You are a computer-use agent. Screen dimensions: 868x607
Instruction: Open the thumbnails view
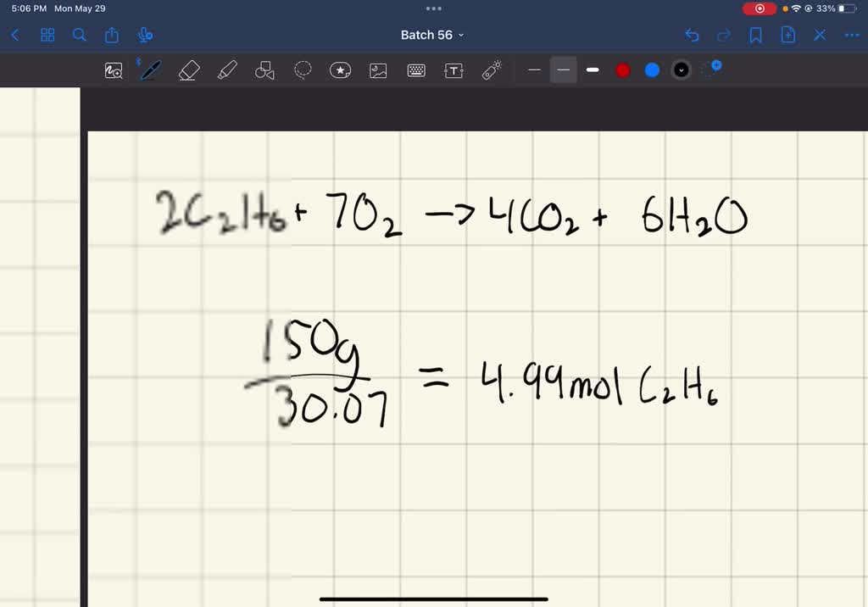pyautogui.click(x=47, y=35)
